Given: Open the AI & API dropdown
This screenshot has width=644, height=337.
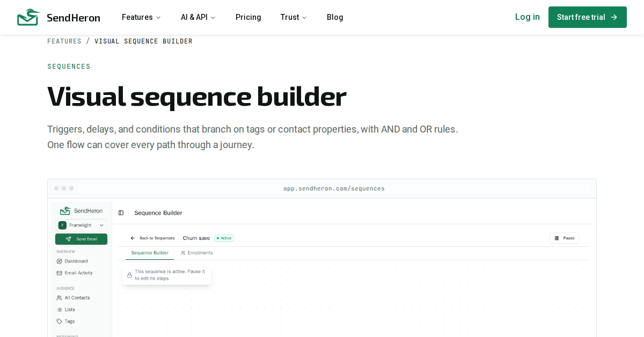Looking at the screenshot, I should (198, 17).
